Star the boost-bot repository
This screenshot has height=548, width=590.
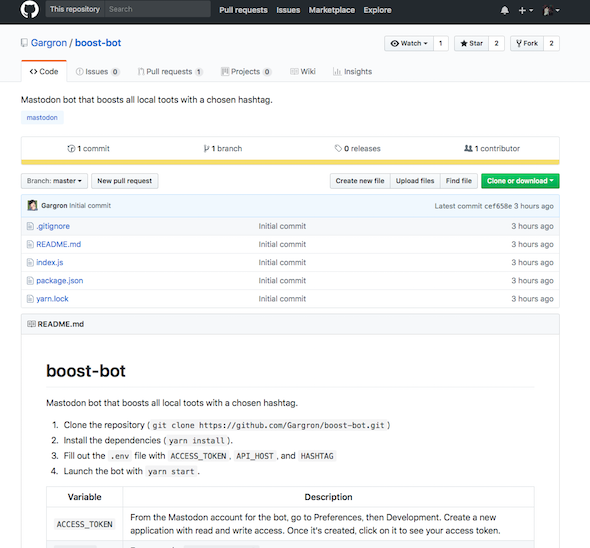471,43
